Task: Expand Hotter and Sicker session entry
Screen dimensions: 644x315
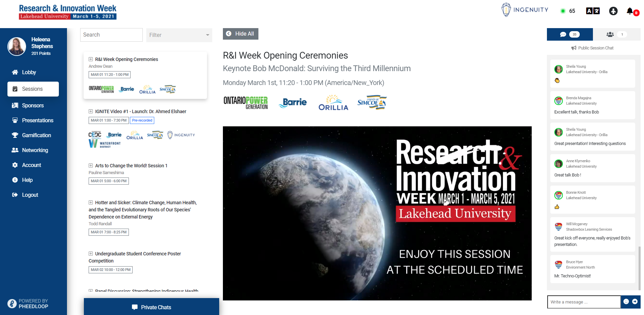Action: coord(91,203)
